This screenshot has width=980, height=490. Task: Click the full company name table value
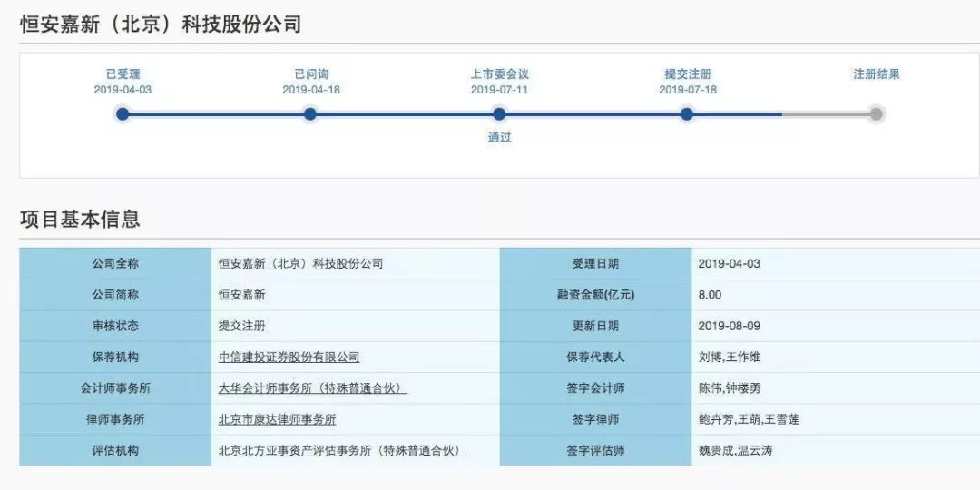coord(300,263)
